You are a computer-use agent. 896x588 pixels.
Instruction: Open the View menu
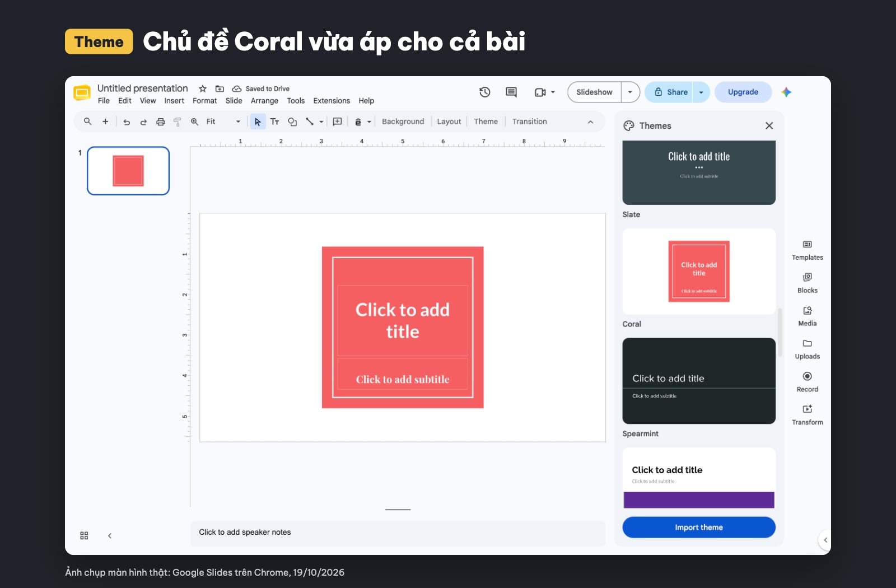[x=148, y=101]
